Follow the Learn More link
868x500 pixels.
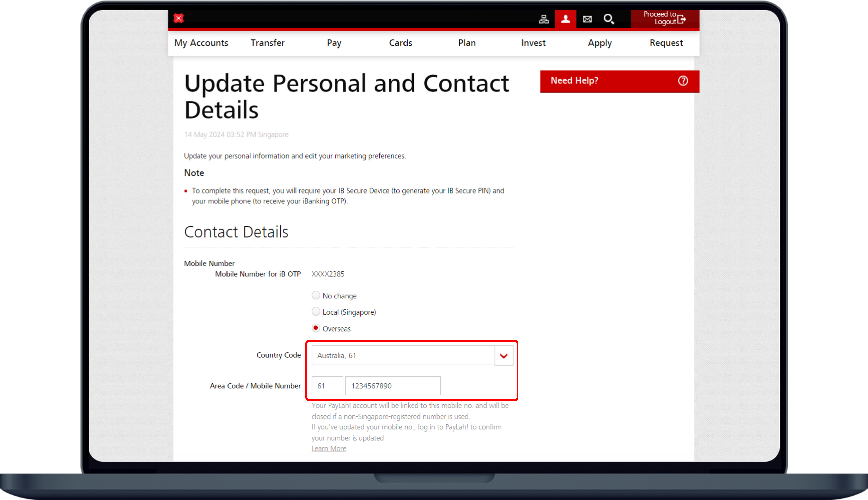tap(329, 448)
